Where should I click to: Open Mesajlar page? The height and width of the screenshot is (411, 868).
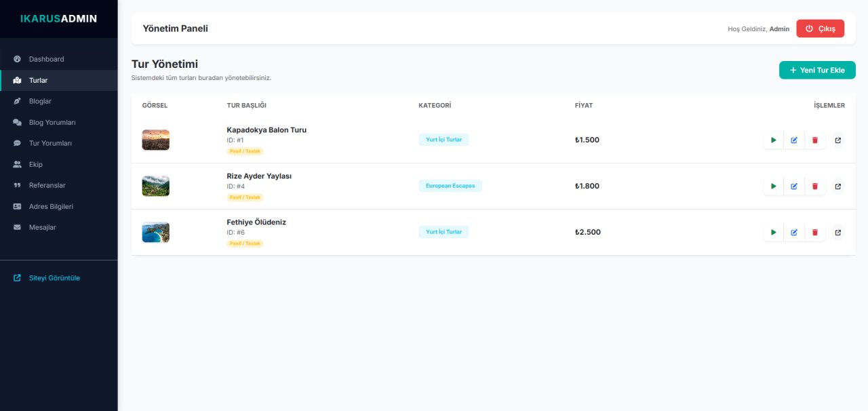(59, 227)
